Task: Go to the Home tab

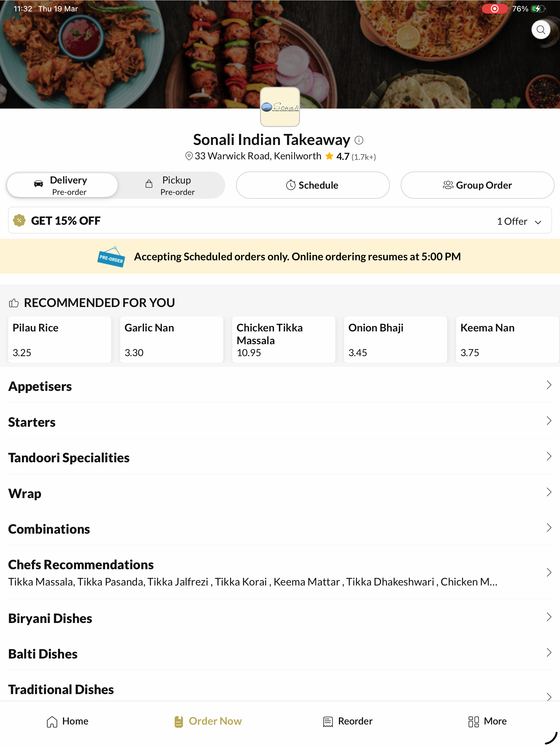Action: (x=68, y=721)
